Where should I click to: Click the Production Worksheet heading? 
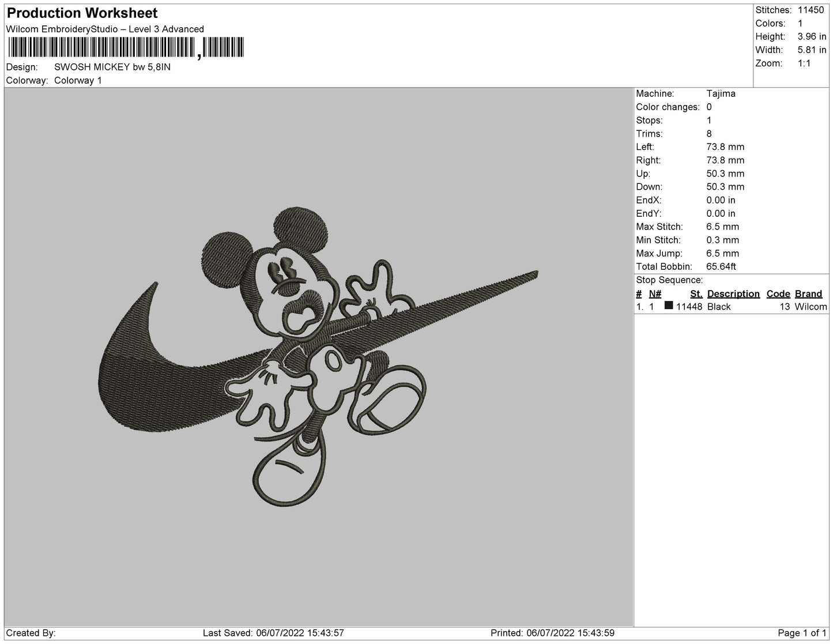click(x=82, y=13)
